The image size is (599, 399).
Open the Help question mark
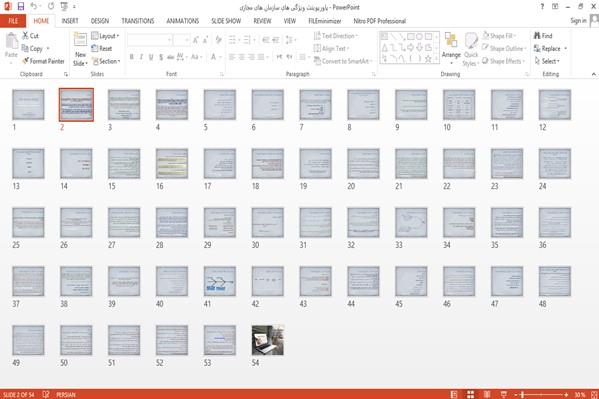point(542,6)
